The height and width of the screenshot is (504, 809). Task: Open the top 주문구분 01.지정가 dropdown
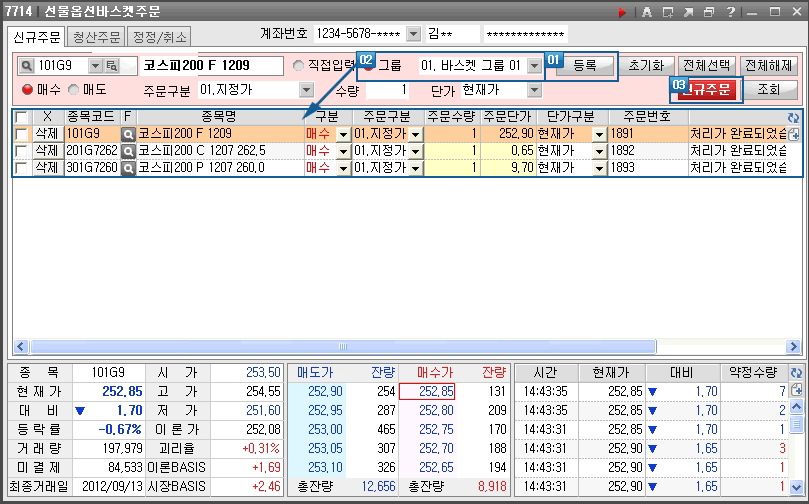(306, 90)
